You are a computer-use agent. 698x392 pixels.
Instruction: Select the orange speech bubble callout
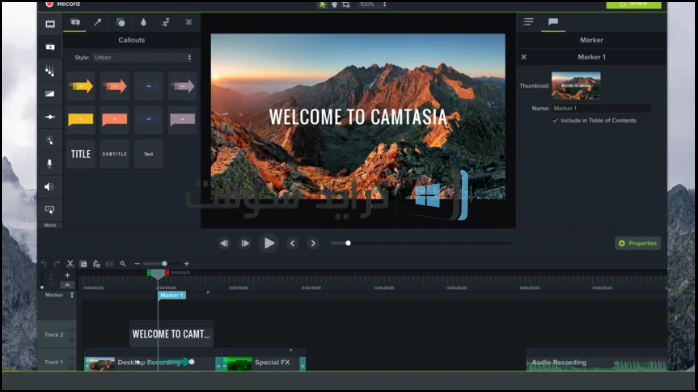coord(114,119)
